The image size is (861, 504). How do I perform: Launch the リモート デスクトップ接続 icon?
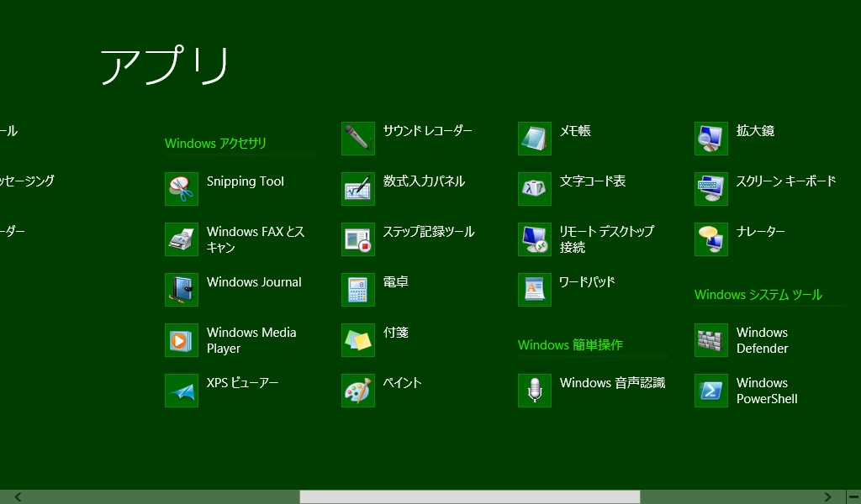534,239
